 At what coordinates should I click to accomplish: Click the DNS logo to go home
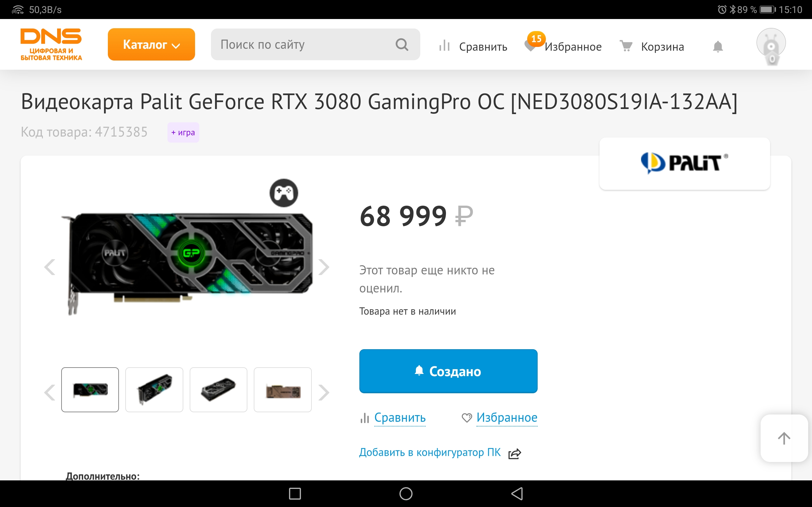pyautogui.click(x=51, y=44)
